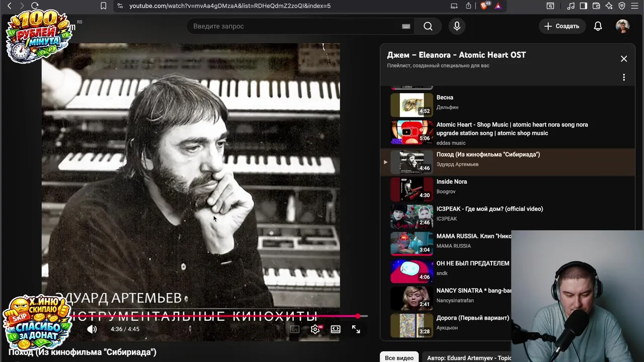Open the tab search icon in toolbar
Viewport: 644px width, 362px height.
pos(550,6)
